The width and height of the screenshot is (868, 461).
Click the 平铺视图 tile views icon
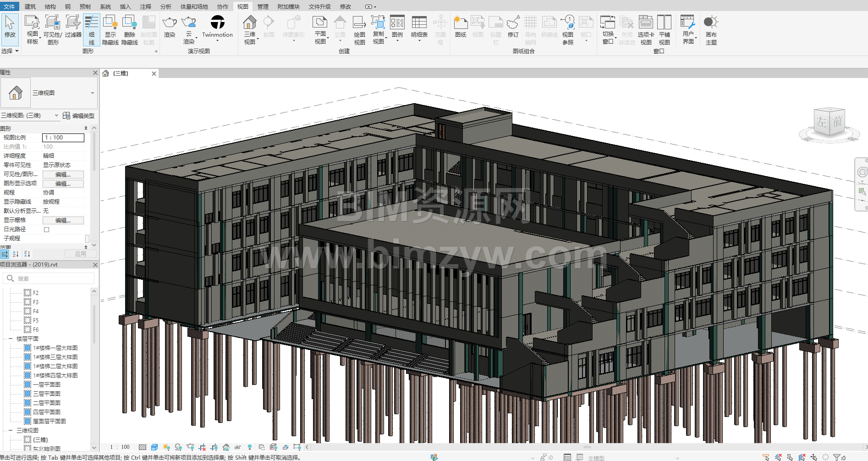click(664, 23)
